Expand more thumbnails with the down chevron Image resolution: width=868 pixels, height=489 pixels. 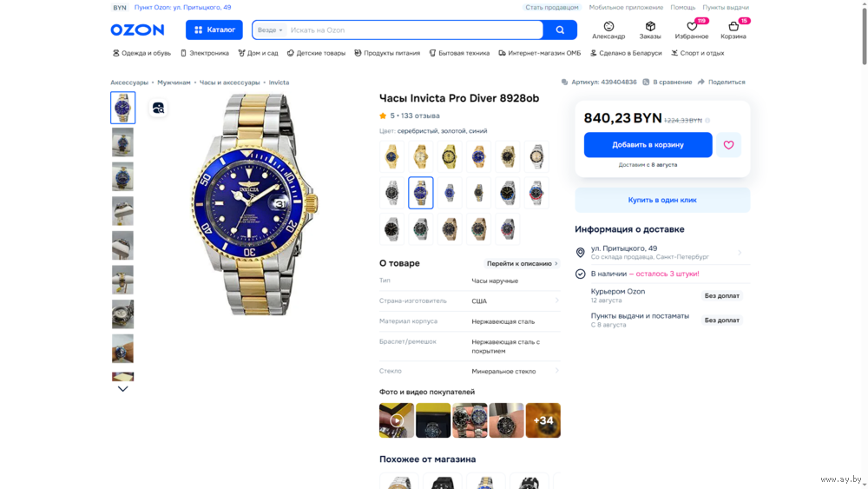pyautogui.click(x=123, y=389)
